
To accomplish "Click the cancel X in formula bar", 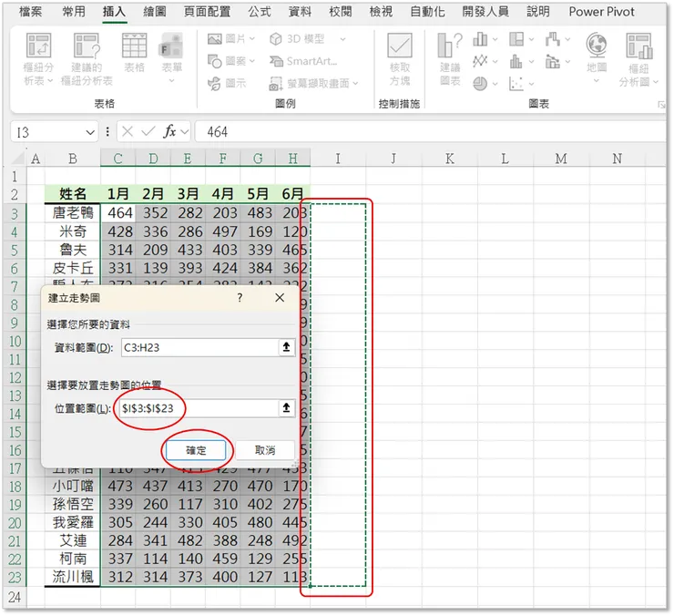I will coord(128,131).
